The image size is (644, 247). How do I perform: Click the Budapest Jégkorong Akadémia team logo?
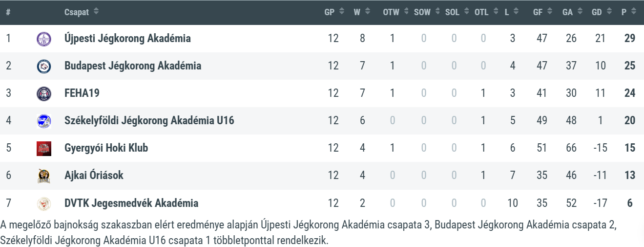(44, 66)
